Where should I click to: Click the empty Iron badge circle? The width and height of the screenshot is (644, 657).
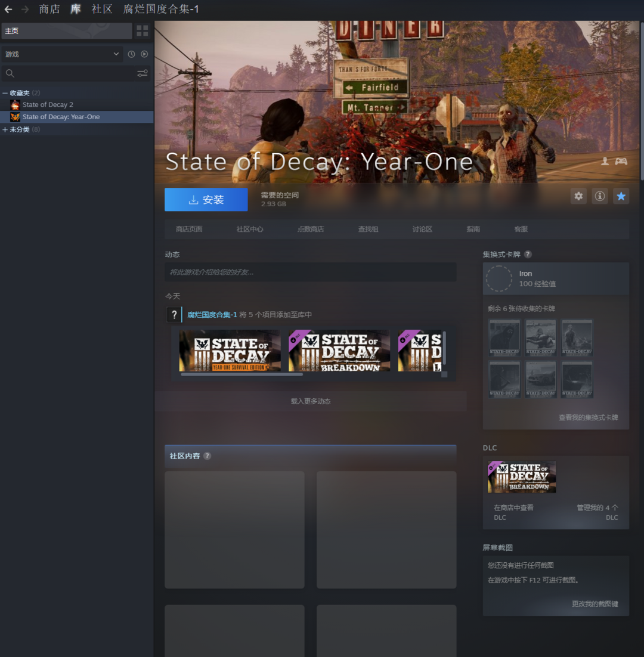click(x=499, y=278)
